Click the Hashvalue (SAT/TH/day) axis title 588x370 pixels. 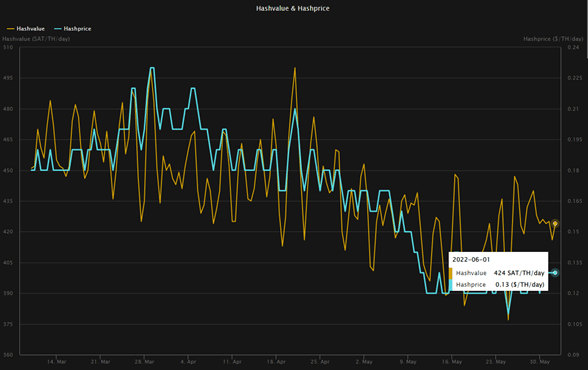coord(36,39)
